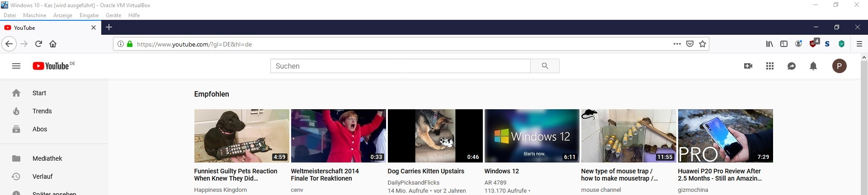Click the browser forward arrow
The image size is (868, 195).
(x=24, y=44)
